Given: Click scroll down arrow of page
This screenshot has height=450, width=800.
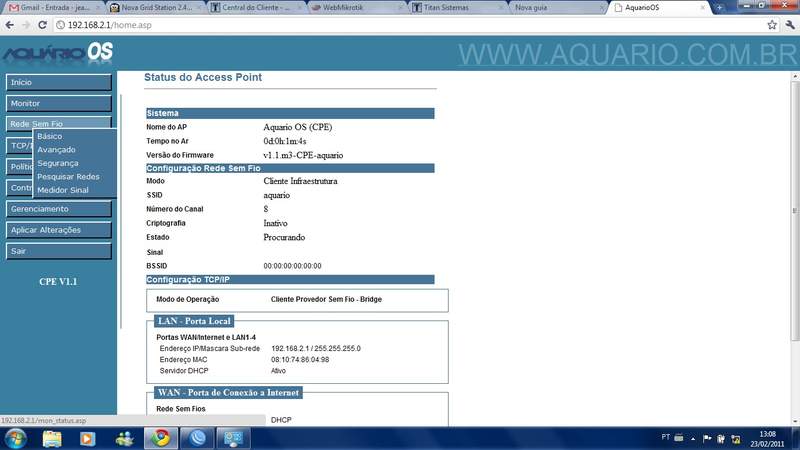Looking at the screenshot, I should 795,421.
